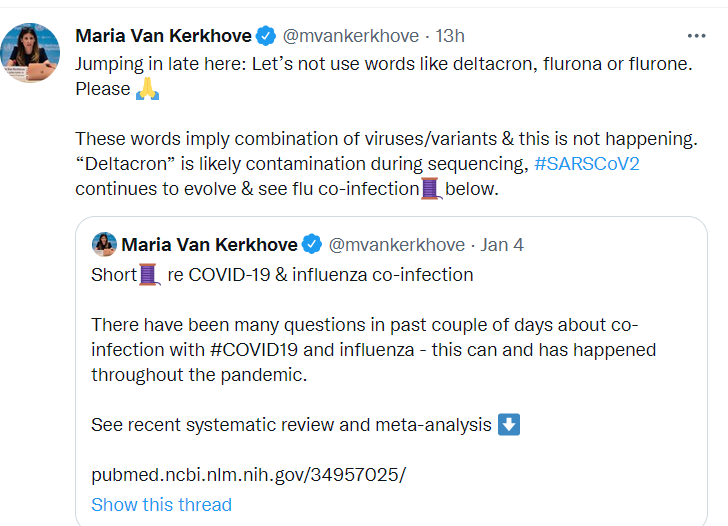Click the thread spool emoji after 'co-infection'

(x=430, y=188)
